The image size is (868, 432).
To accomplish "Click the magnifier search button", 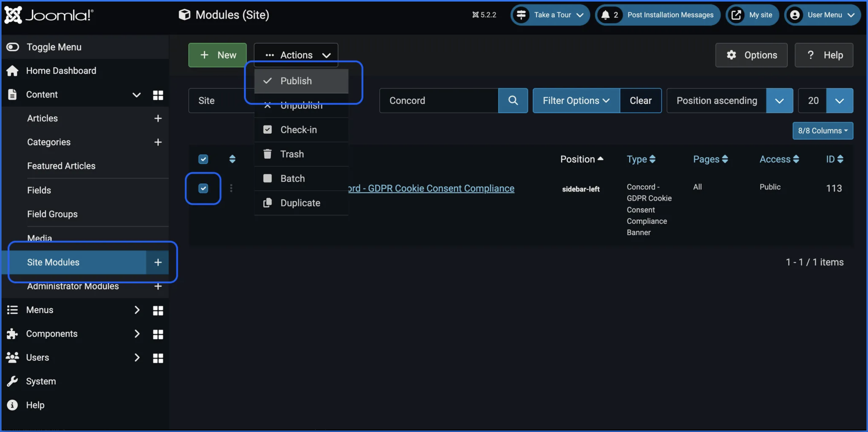I will [x=513, y=100].
